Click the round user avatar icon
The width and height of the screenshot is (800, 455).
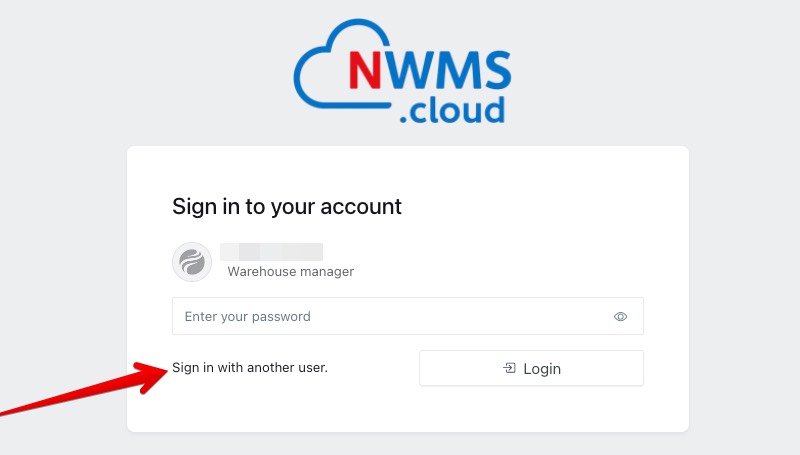tap(191, 262)
